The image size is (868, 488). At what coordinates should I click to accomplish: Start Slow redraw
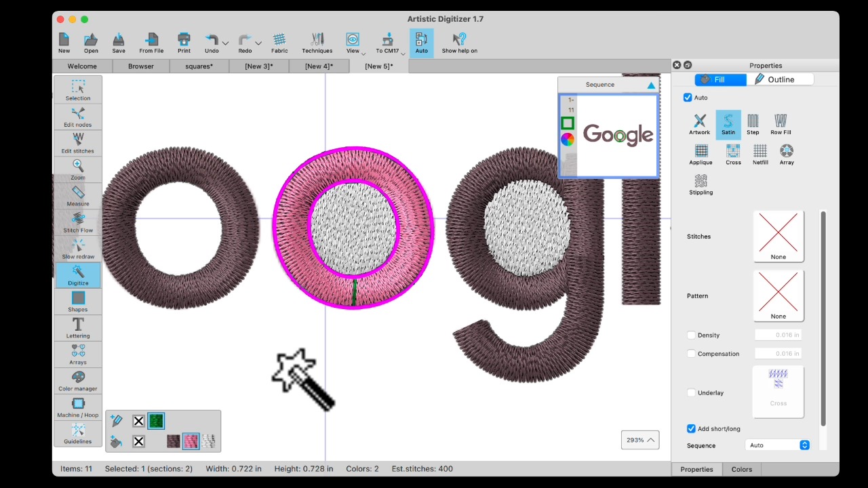78,248
